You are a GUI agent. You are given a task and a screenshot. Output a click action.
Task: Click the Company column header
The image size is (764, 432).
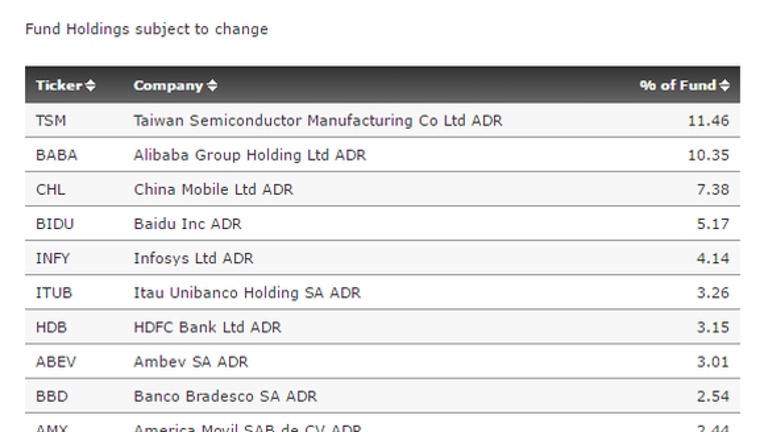(x=168, y=86)
